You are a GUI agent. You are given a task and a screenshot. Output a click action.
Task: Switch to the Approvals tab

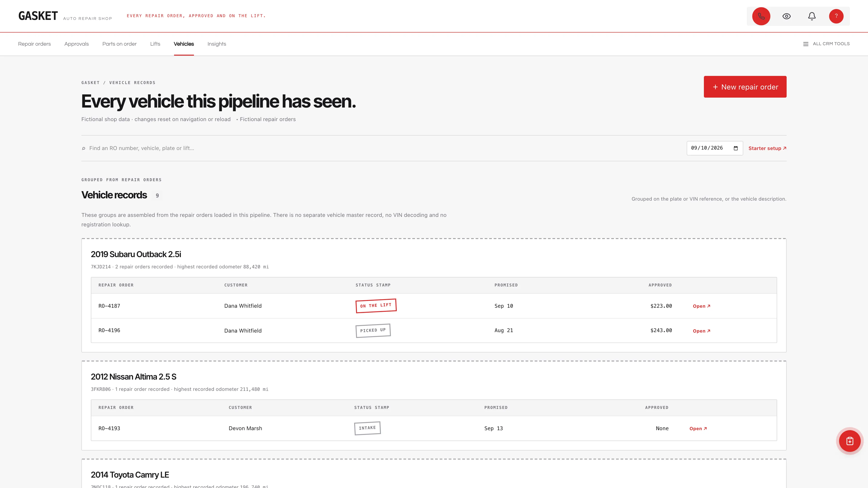(x=76, y=44)
